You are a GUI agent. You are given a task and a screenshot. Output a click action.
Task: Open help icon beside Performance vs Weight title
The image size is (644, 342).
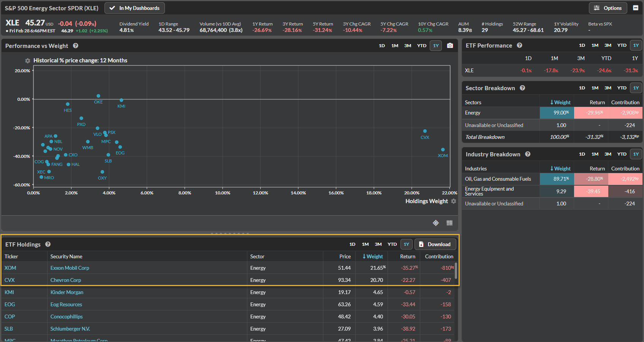pyautogui.click(x=76, y=46)
